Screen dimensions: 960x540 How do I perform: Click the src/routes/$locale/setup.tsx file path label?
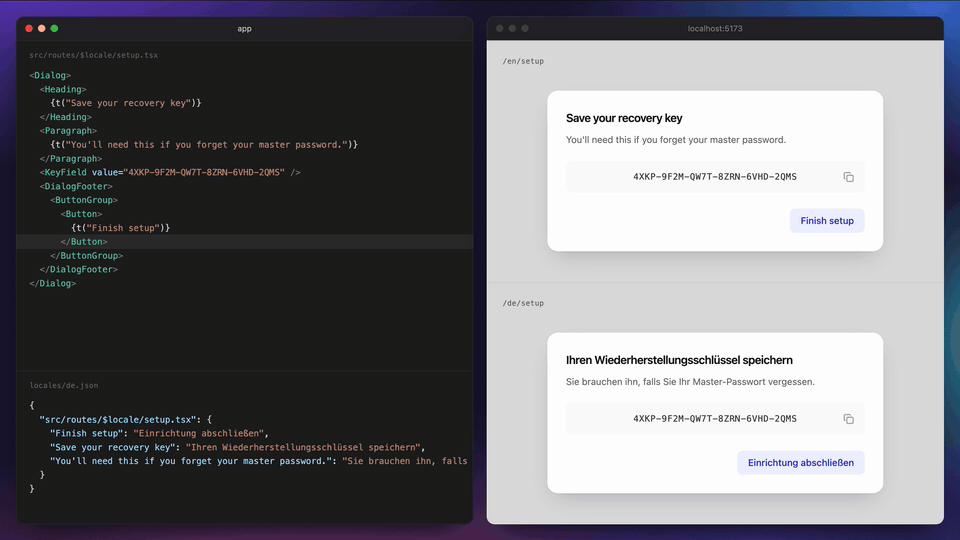point(94,55)
